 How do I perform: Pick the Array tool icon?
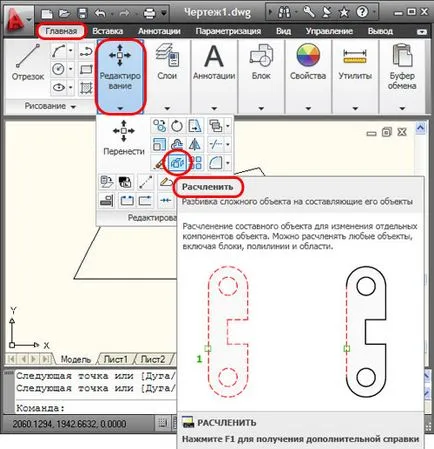195,163
